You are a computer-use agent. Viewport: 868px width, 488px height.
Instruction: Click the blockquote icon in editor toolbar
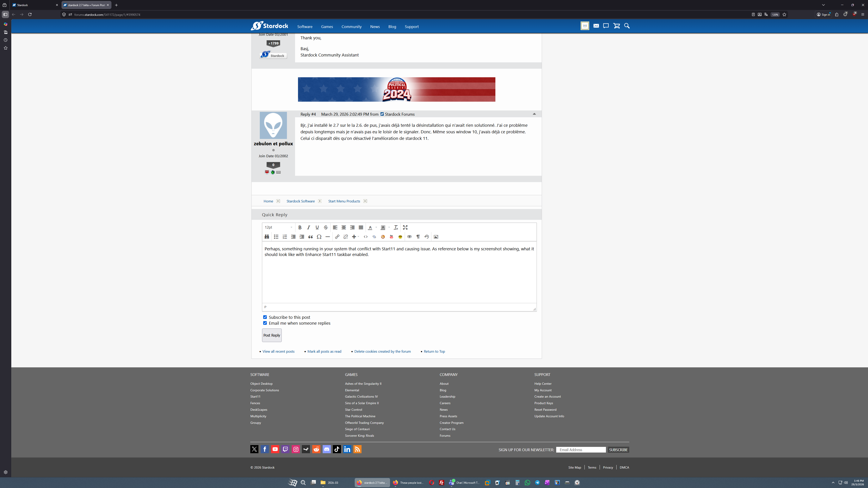[x=310, y=237]
